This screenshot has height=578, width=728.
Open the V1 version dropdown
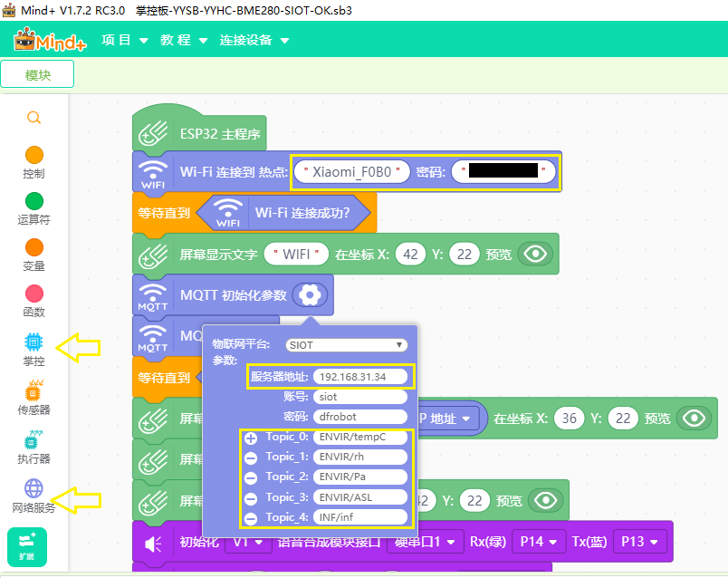pyautogui.click(x=249, y=542)
